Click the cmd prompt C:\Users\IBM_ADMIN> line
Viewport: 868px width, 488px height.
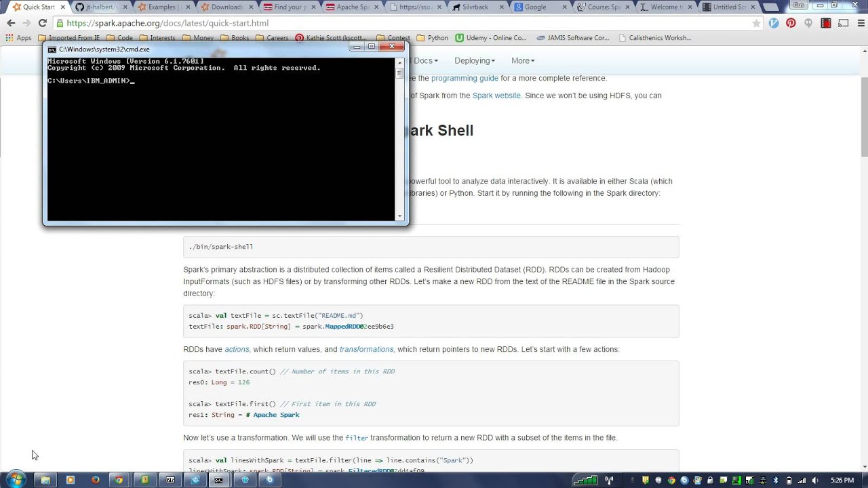click(x=91, y=81)
